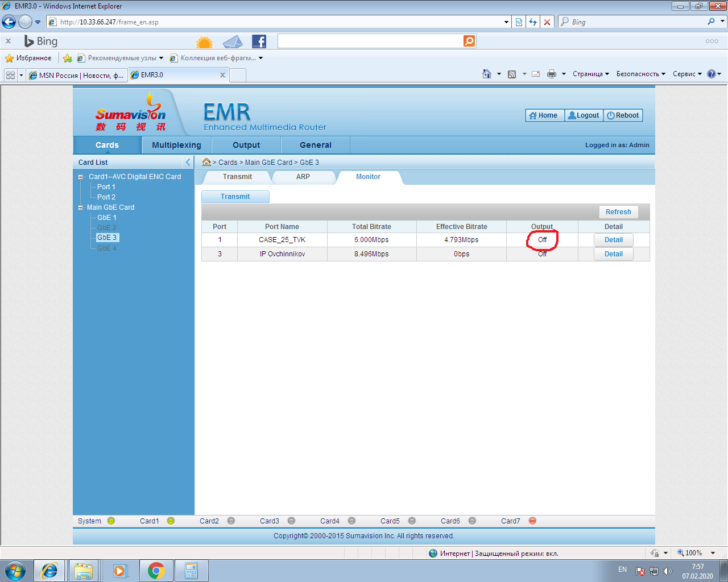Collapse the Main GbE Card tree node
This screenshot has height=582, width=728.
click(x=81, y=207)
